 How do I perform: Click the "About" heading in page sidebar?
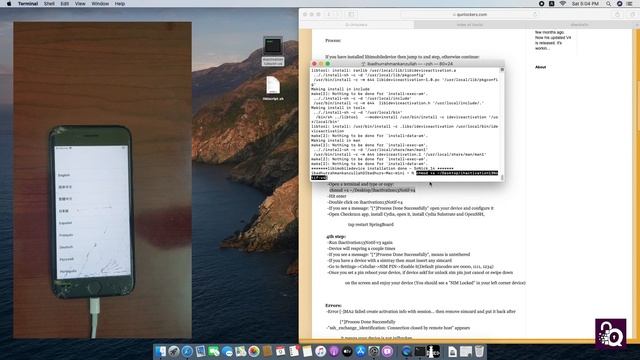540,67
